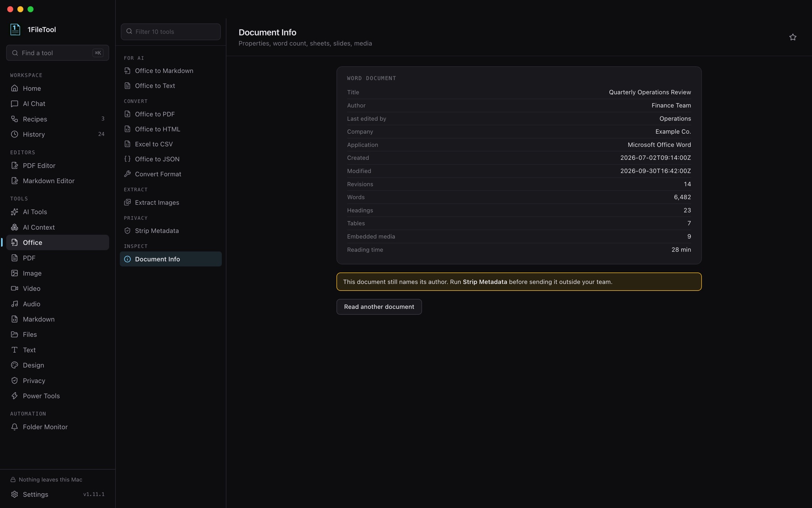Choose the Office to JSON braces icon
The height and width of the screenshot is (508, 812).
tap(127, 159)
